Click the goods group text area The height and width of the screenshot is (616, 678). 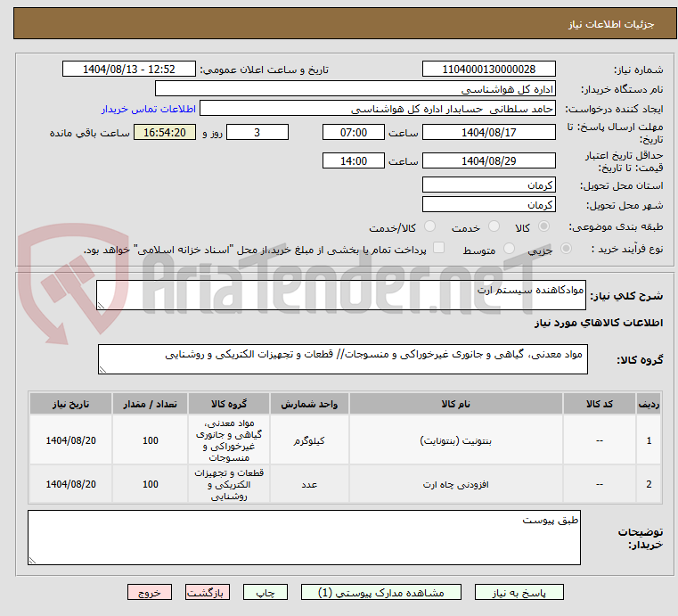tap(342, 359)
